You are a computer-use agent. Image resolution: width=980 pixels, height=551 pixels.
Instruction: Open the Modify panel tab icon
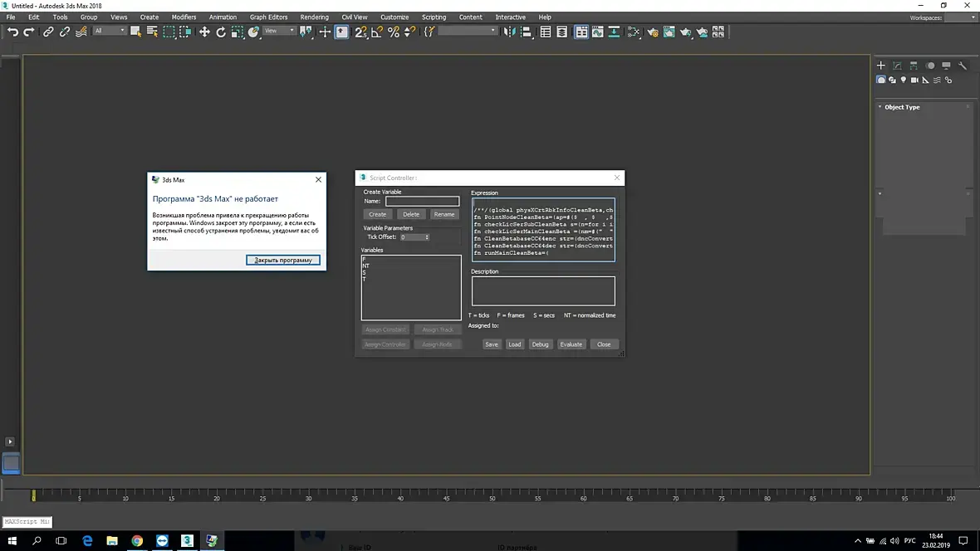897,66
